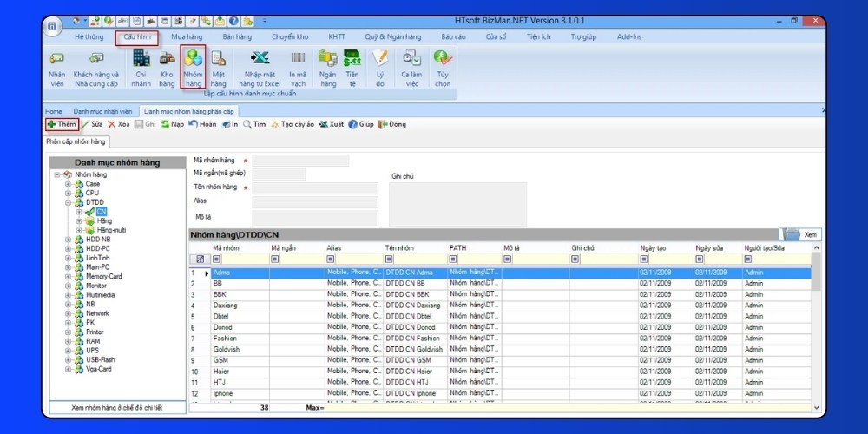Open filter under Ngày tạo column

click(644, 259)
